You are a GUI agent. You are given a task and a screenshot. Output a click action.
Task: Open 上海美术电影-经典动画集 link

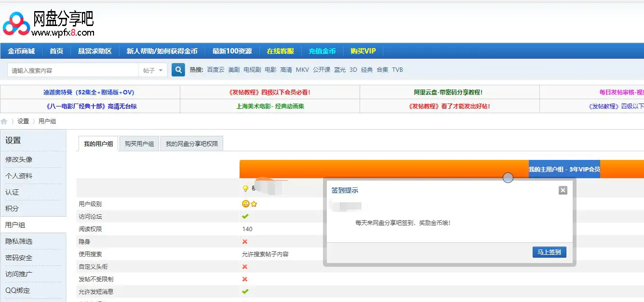pos(270,106)
